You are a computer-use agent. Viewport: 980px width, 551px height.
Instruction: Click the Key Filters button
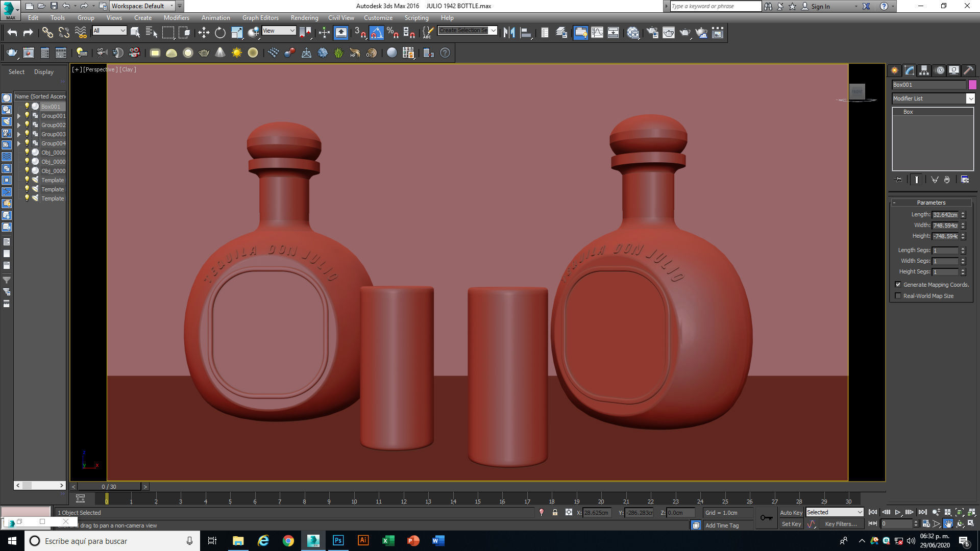tap(841, 524)
